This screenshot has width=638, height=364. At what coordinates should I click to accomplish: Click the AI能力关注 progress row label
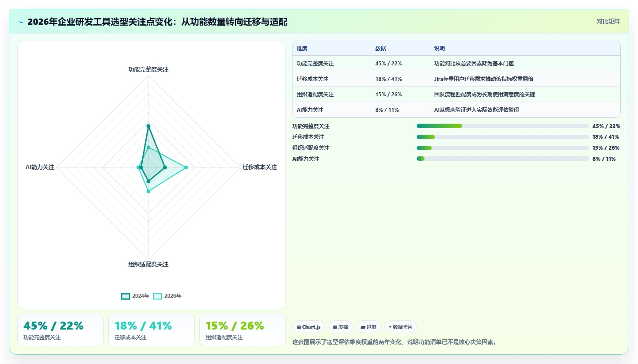click(x=306, y=159)
